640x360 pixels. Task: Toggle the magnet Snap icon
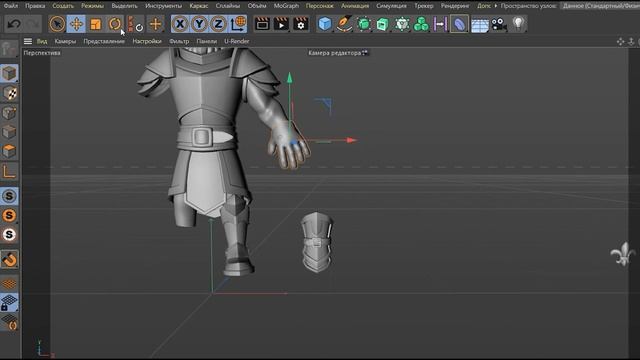pos(9,259)
